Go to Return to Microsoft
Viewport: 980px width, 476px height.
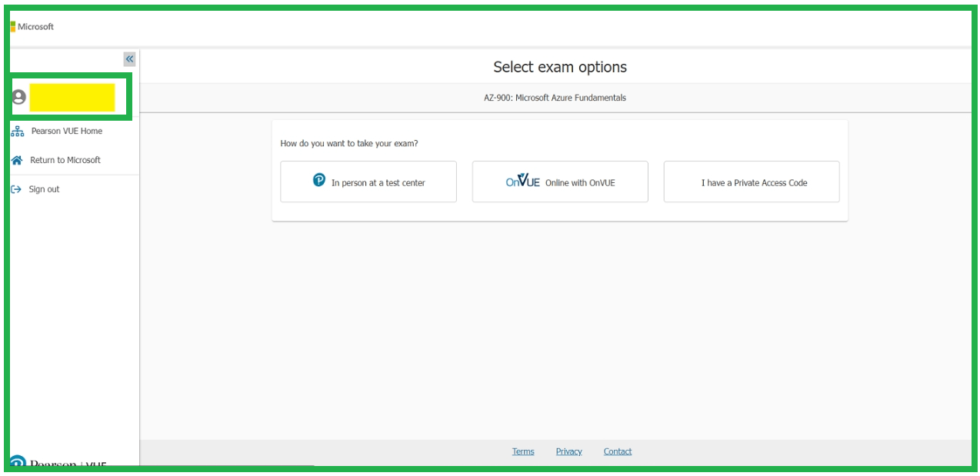pos(65,160)
